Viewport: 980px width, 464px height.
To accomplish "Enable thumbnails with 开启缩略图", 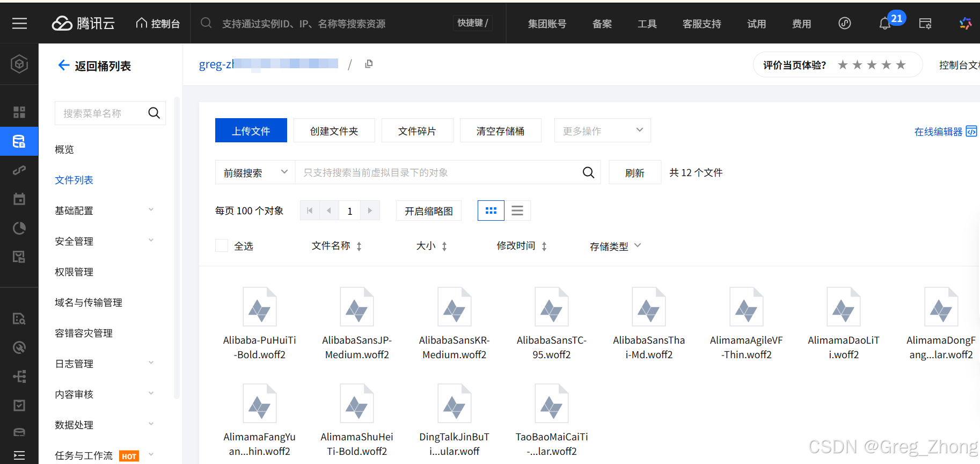I will (x=429, y=211).
